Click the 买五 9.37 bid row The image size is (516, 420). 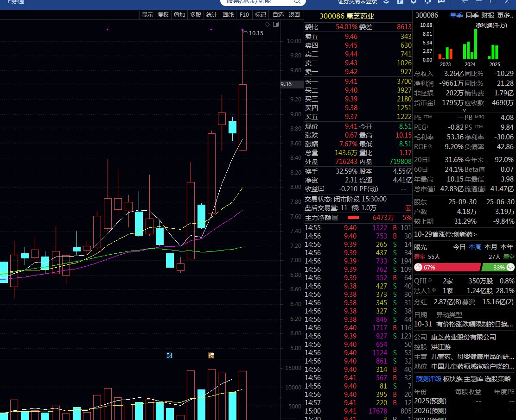(x=358, y=117)
